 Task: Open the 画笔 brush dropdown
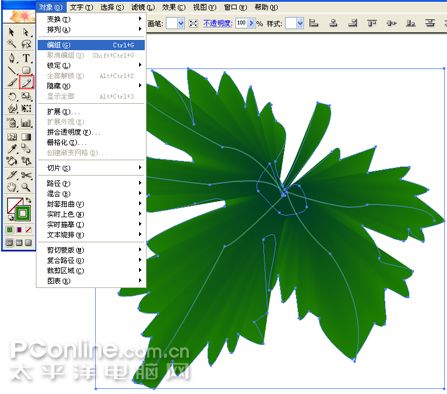[181, 23]
